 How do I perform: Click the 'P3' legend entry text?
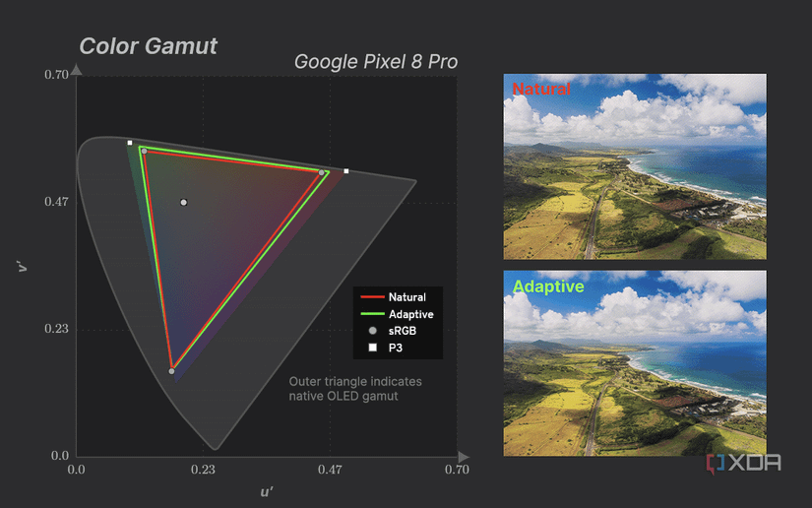395,348
